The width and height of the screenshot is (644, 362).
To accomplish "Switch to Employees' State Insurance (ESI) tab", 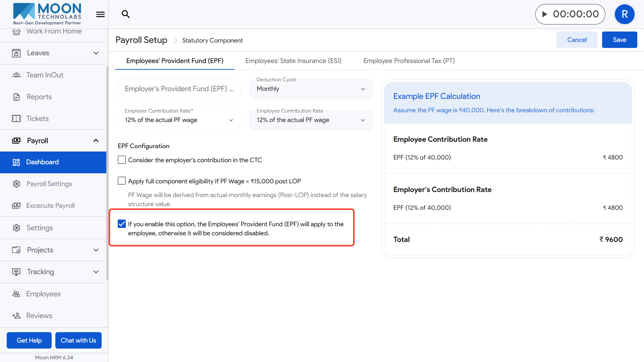I will (293, 61).
